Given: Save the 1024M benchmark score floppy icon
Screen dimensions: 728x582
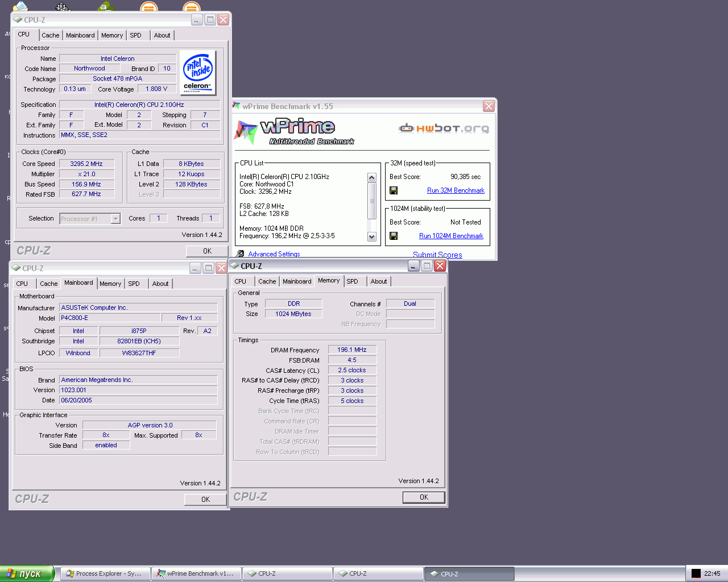Looking at the screenshot, I should click(x=394, y=236).
